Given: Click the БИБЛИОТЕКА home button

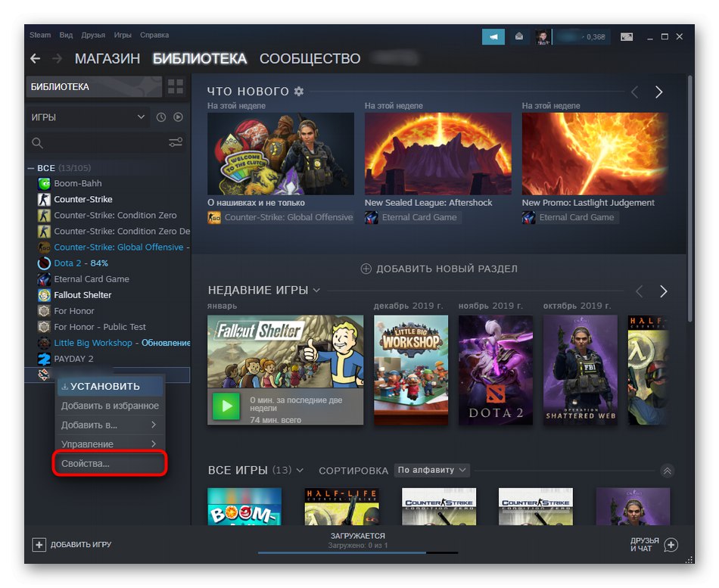Looking at the screenshot, I should [95, 87].
